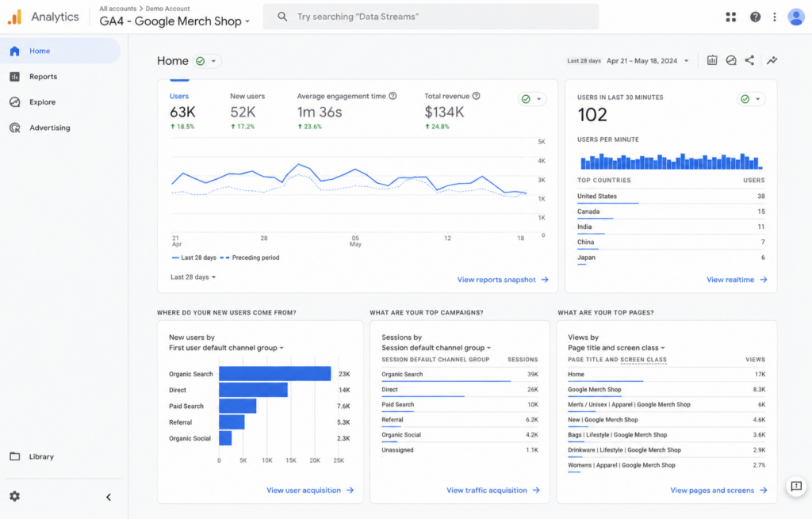Click the Advertising sidebar icon
Viewport: 812px width, 519px height.
(x=14, y=128)
